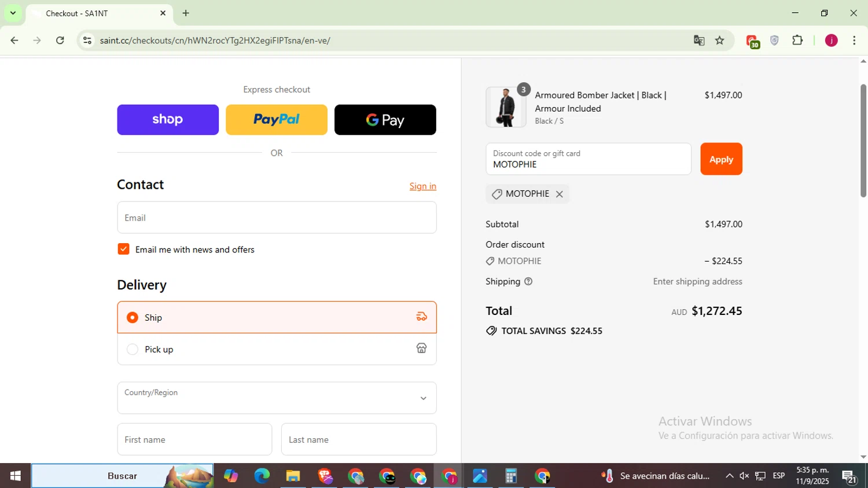Open Copilot from the taskbar
The width and height of the screenshot is (868, 488).
231,476
